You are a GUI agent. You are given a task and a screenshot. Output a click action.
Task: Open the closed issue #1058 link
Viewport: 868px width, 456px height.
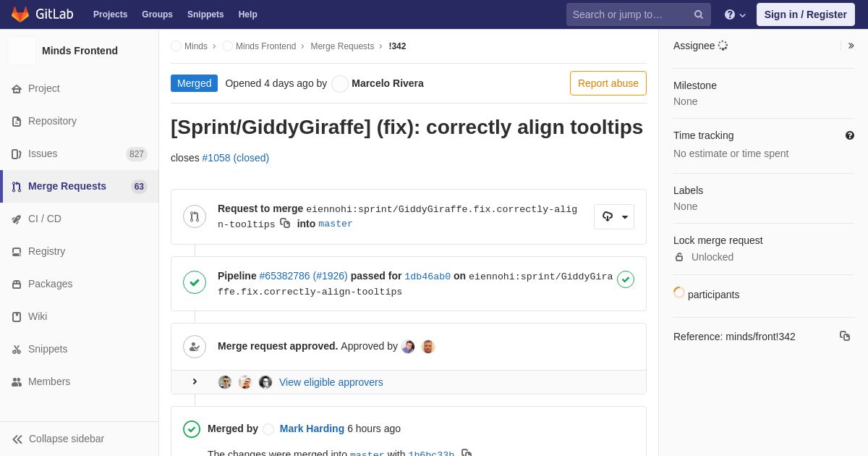click(235, 158)
